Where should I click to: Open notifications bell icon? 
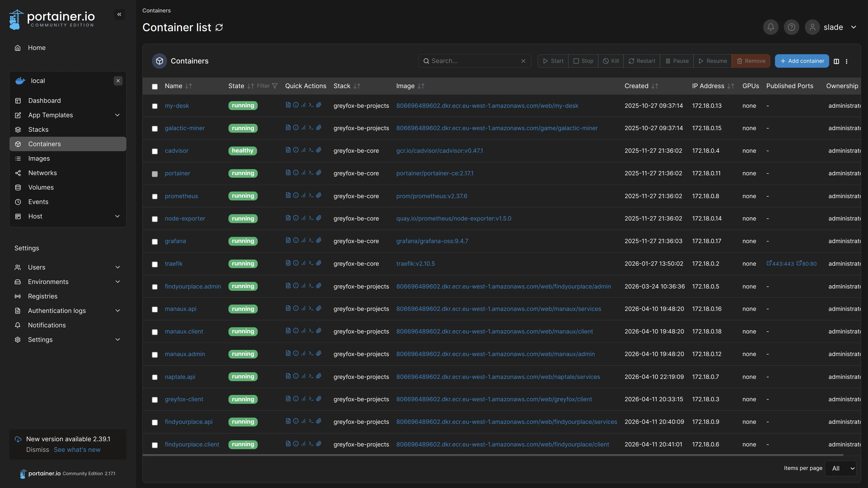coord(770,27)
